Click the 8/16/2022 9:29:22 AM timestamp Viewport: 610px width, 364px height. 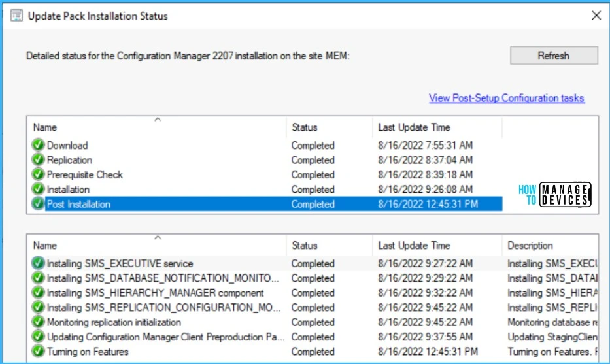[425, 278]
